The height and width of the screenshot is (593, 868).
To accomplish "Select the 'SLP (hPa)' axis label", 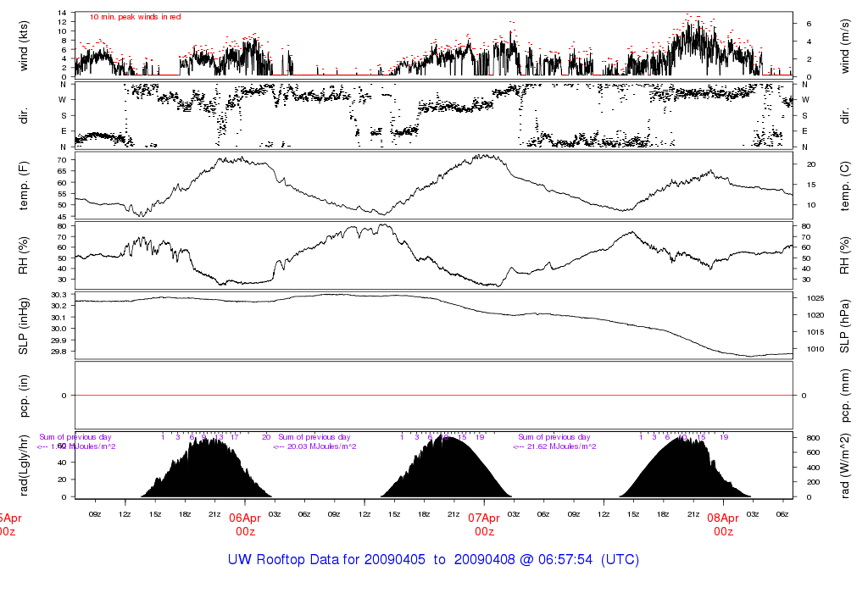I will pyautogui.click(x=845, y=326).
